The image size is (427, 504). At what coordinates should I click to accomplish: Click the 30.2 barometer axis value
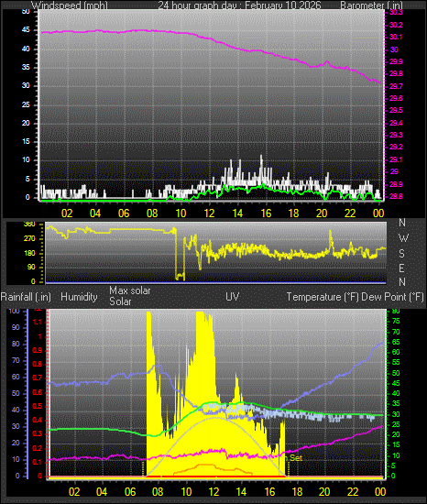point(396,25)
